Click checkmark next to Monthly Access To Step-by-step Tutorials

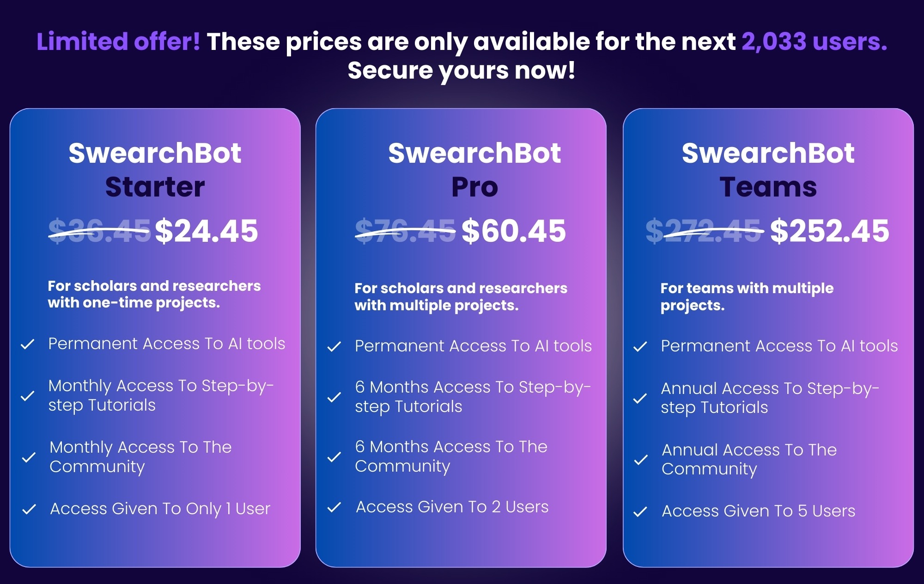pos(28,396)
